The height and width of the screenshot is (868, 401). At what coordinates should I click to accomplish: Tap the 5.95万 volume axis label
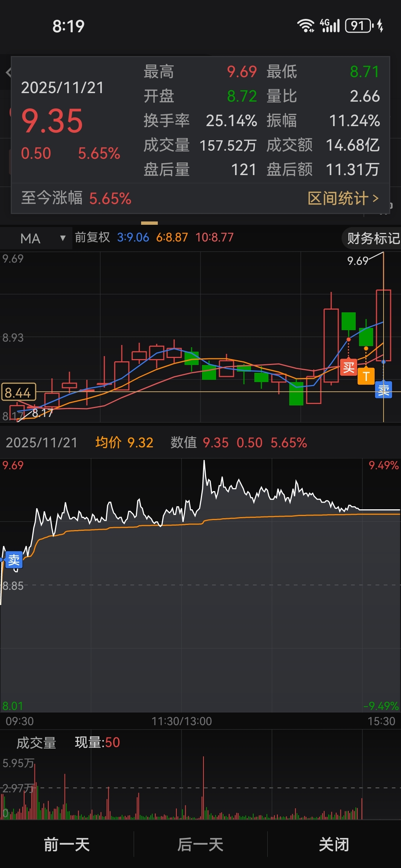pos(18,763)
